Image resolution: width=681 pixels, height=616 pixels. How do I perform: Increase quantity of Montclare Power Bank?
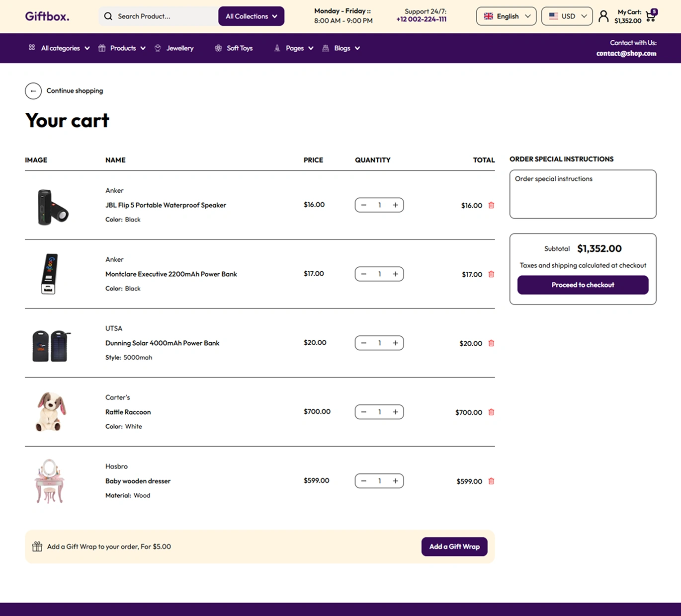[395, 274]
